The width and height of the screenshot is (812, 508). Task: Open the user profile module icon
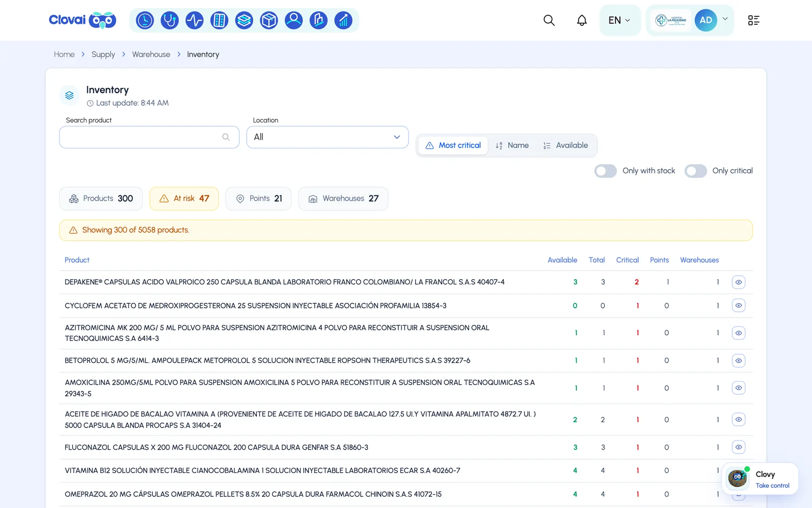pyautogui.click(x=294, y=20)
